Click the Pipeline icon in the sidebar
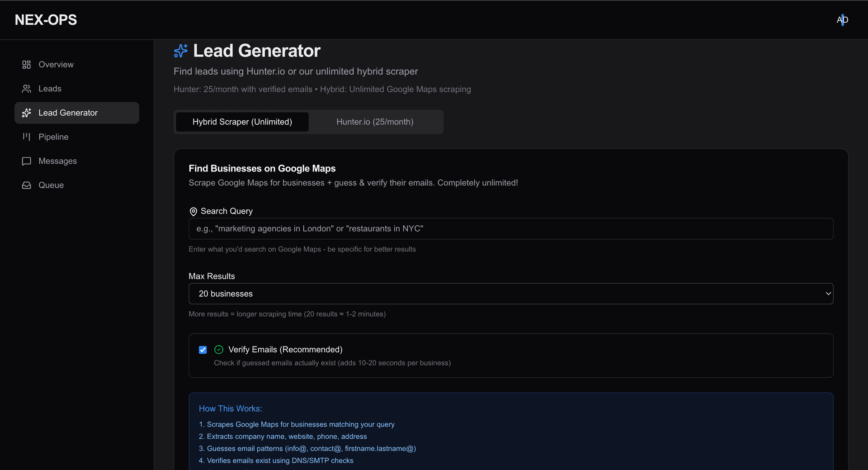Viewport: 868px width, 470px height. point(27,137)
